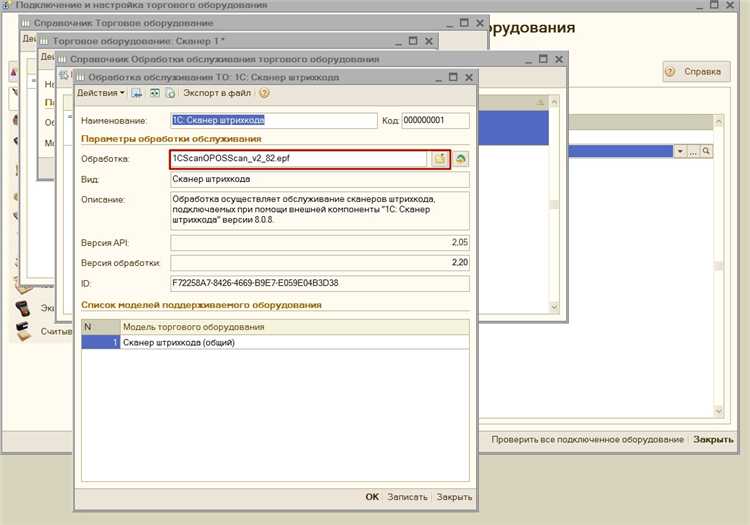The height and width of the screenshot is (525, 750).
Task: Click Проверить все подключенное оборудование
Action: 587,439
